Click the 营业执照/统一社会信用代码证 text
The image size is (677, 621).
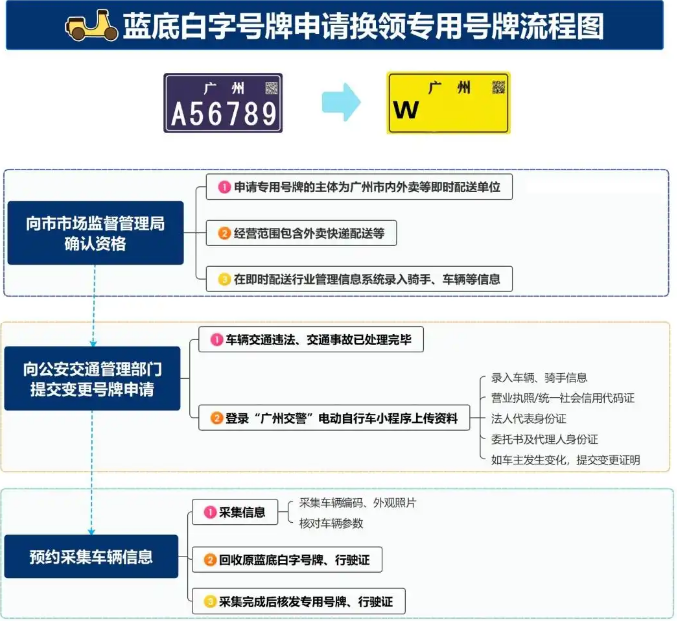coord(562,398)
